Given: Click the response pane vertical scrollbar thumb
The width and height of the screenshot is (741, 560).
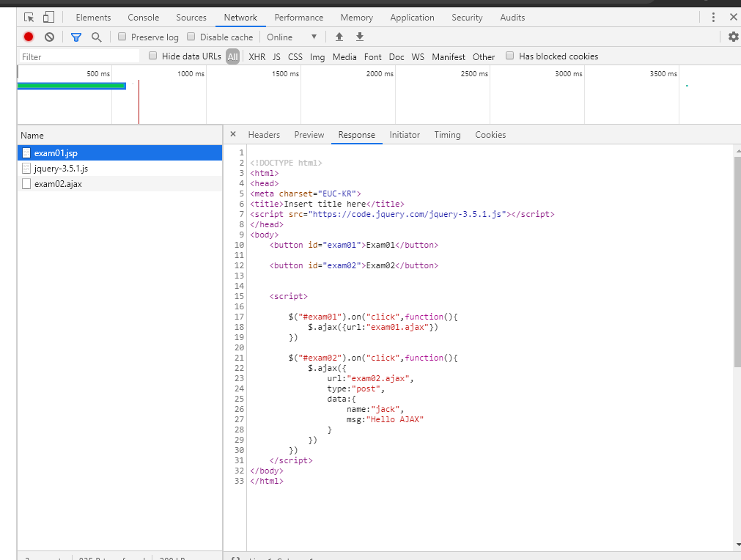Looking at the screenshot, I should 737,262.
